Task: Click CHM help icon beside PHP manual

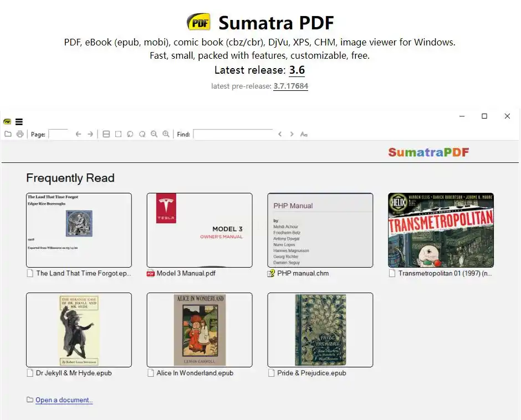Action: tap(271, 274)
